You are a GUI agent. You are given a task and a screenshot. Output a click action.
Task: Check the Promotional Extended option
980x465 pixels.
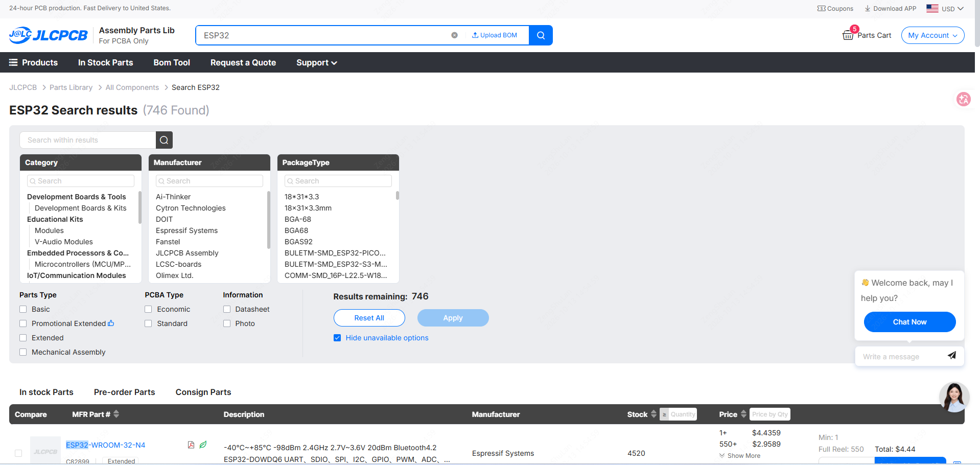(x=23, y=323)
